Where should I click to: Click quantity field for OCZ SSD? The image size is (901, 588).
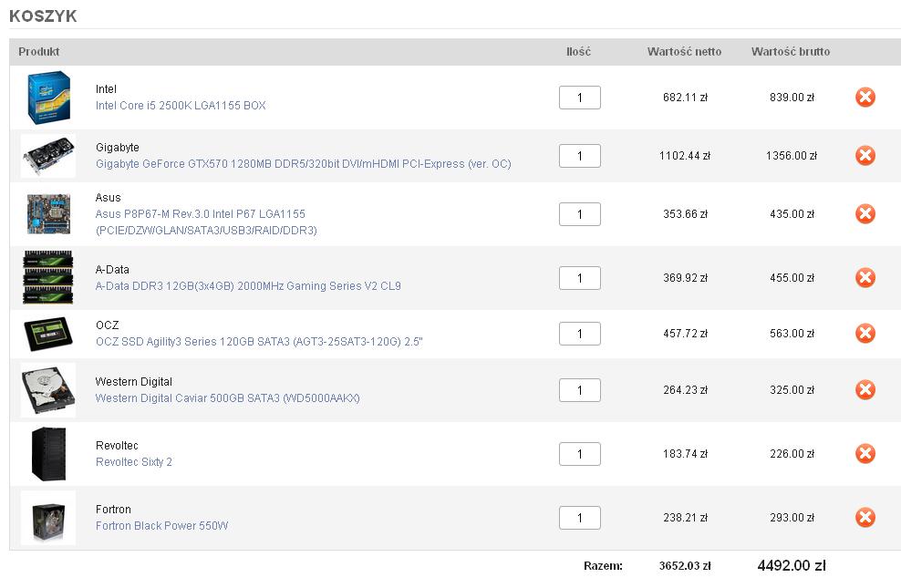580,334
